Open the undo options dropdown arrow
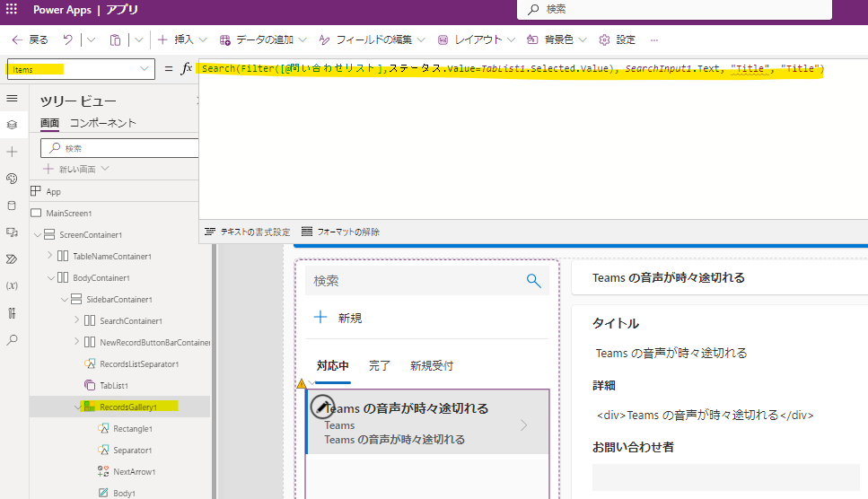The width and height of the screenshot is (868, 499). click(x=92, y=39)
